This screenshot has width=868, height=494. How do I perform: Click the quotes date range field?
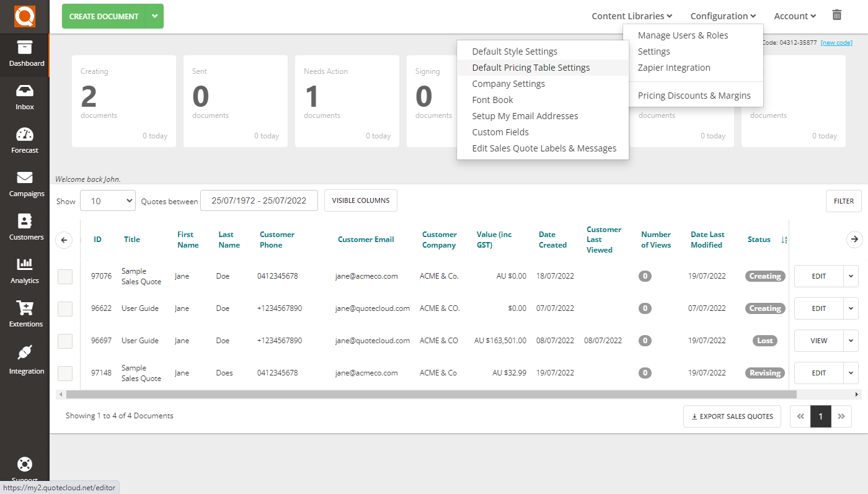click(259, 200)
